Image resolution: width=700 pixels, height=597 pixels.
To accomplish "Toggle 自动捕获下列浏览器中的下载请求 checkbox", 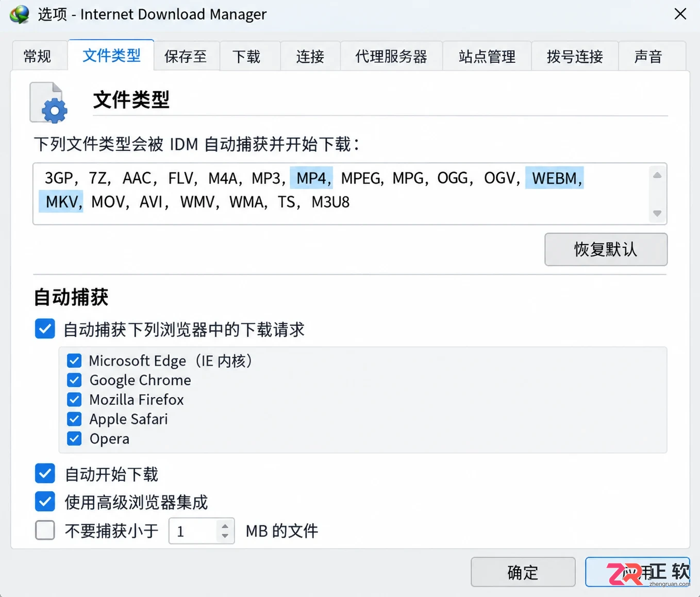I will tap(45, 329).
